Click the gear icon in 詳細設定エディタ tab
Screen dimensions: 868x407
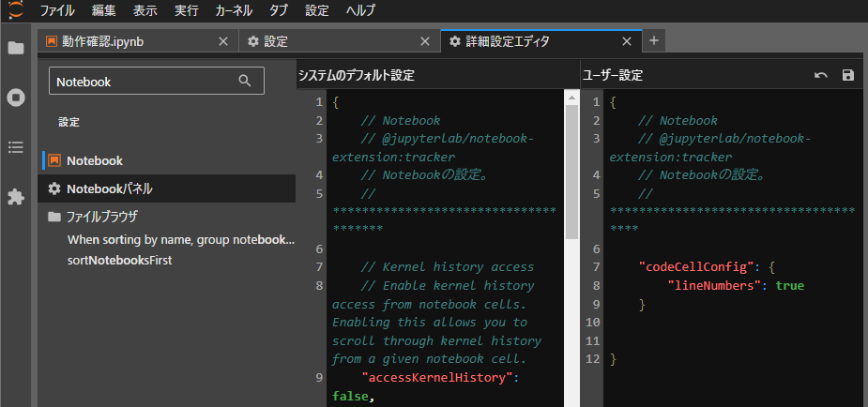[455, 41]
